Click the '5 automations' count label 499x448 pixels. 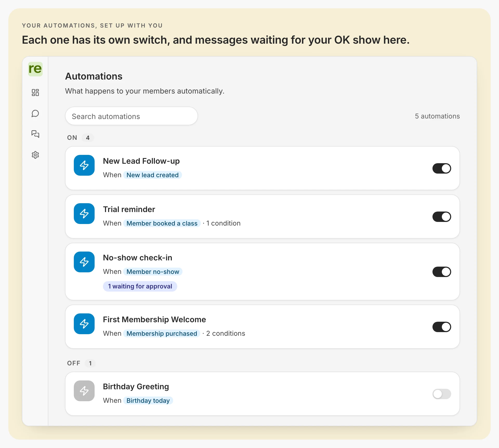pyautogui.click(x=437, y=116)
